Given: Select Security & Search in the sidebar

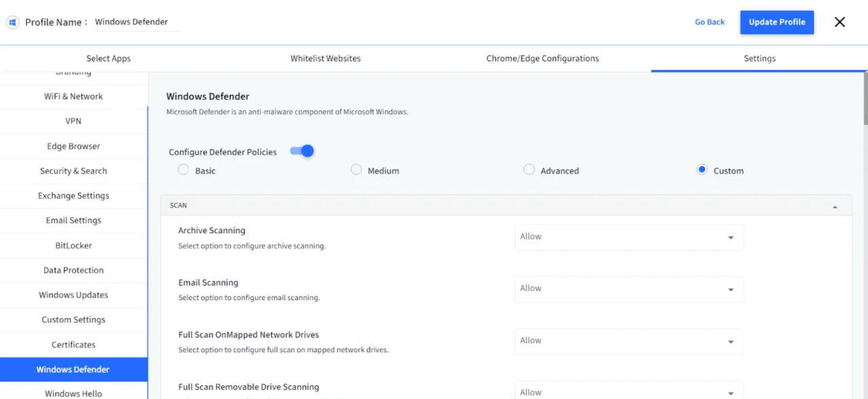Looking at the screenshot, I should pyautogui.click(x=73, y=170).
